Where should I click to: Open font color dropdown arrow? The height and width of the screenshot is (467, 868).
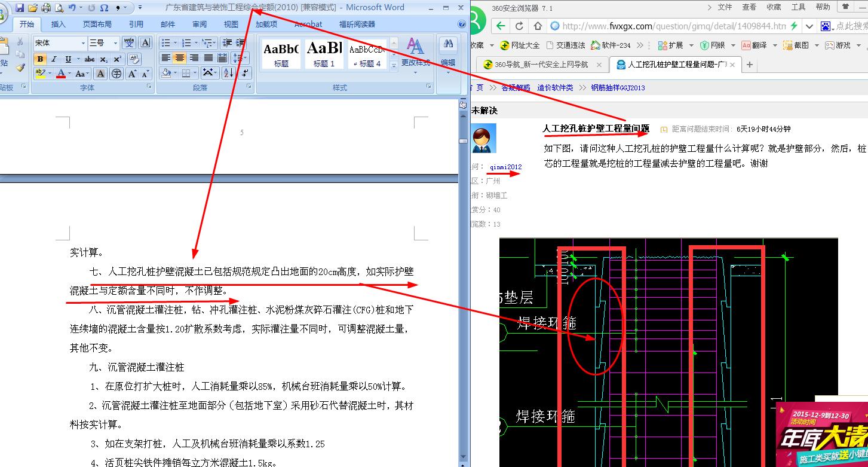point(70,74)
